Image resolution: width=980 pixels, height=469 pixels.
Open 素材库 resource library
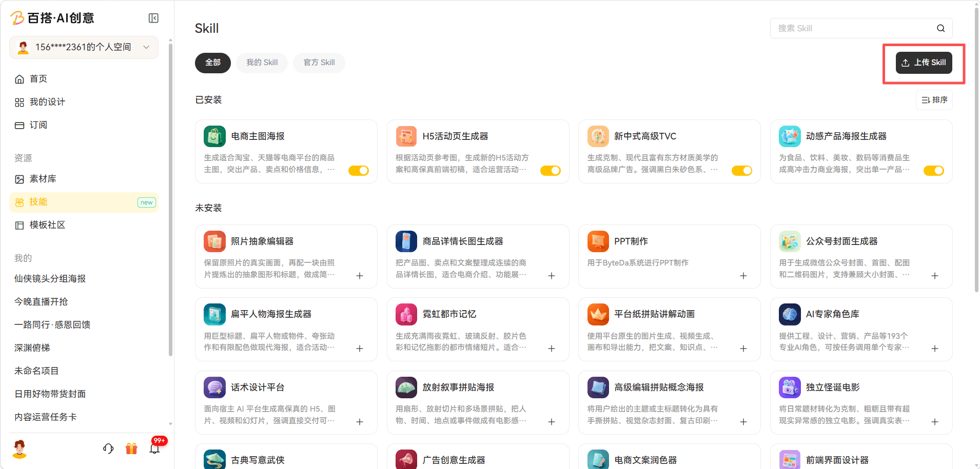click(84, 179)
